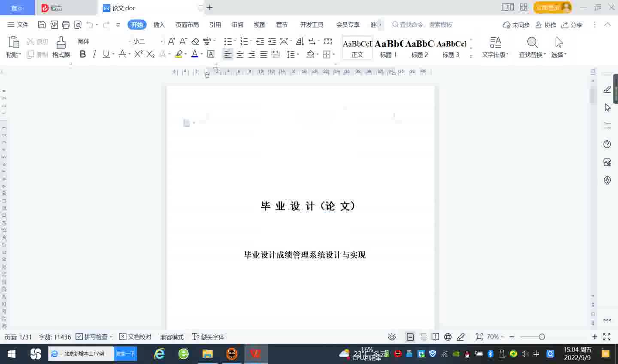The height and width of the screenshot is (364, 618).
Task: Toggle page layout view in status bar
Action: point(410,337)
